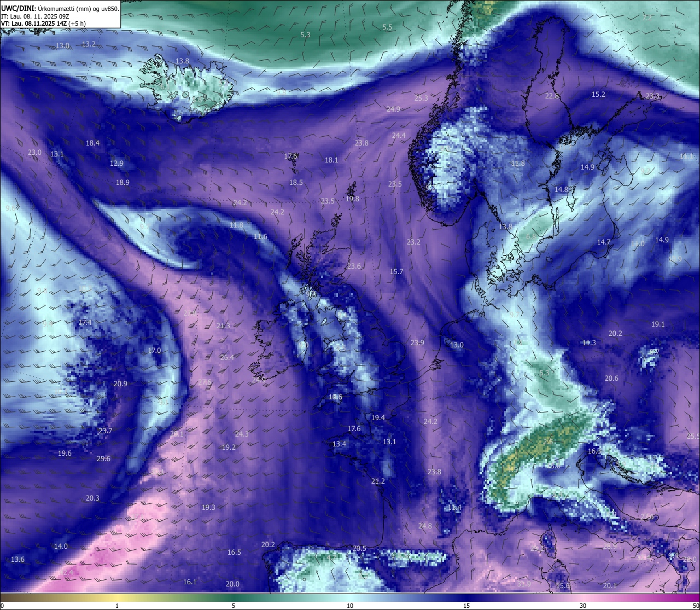Screen dimensions: 700x610
Task: Click the '16.1' value near the bottom
Action: pyautogui.click(x=190, y=582)
